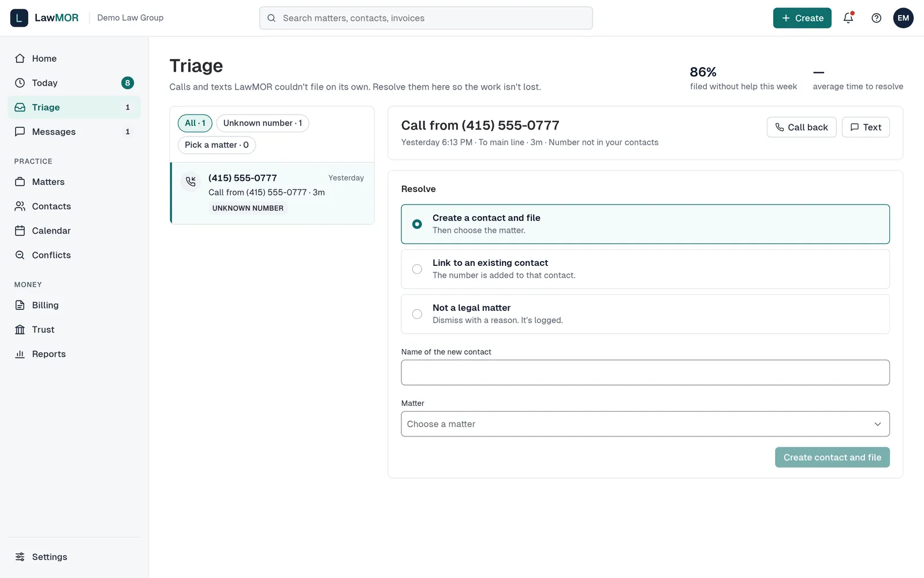Image resolution: width=924 pixels, height=578 pixels.
Task: Click the 86% filed without help stat
Action: [743, 79]
